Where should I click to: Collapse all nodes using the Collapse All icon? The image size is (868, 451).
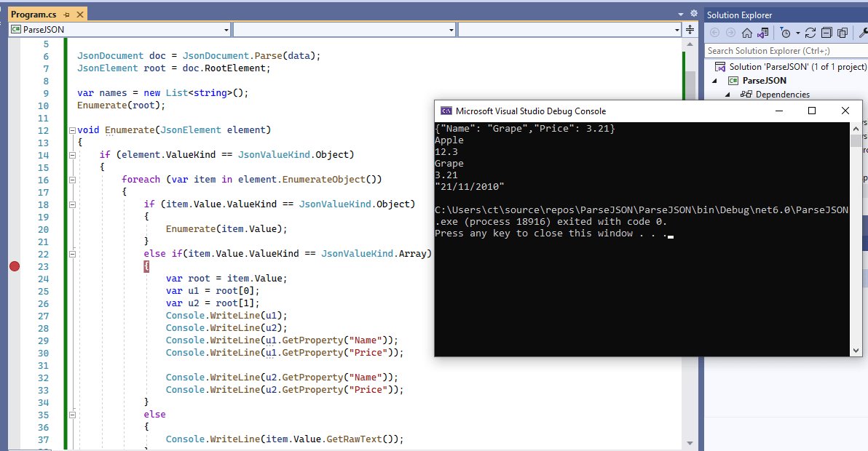(826, 33)
